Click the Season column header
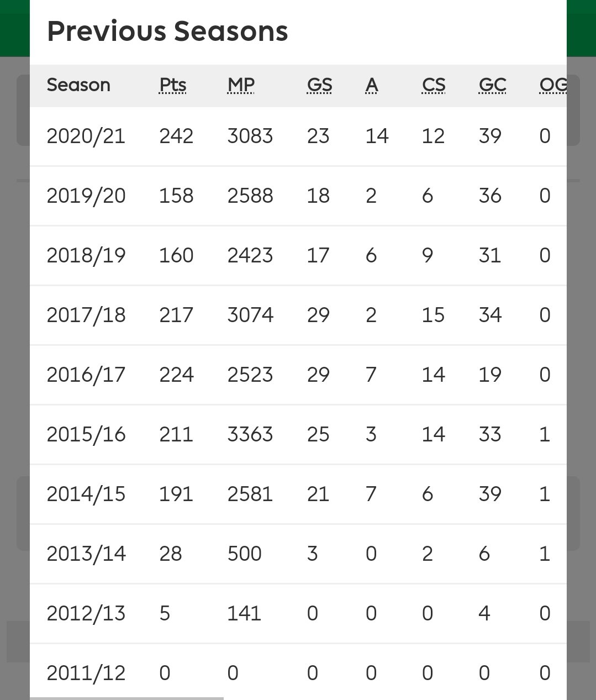 coord(78,85)
